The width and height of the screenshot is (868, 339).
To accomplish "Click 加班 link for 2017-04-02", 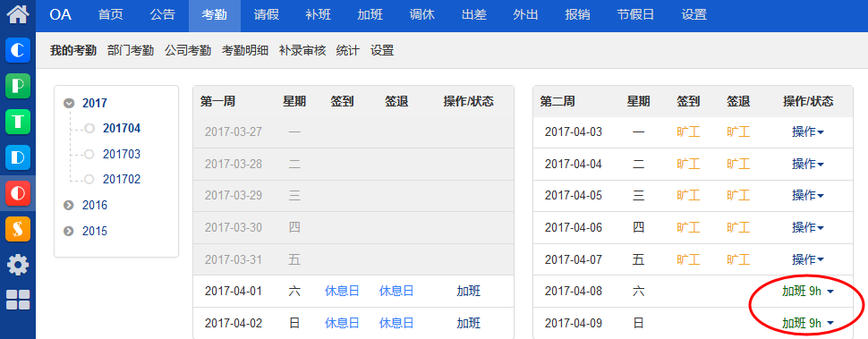I will coord(468,323).
